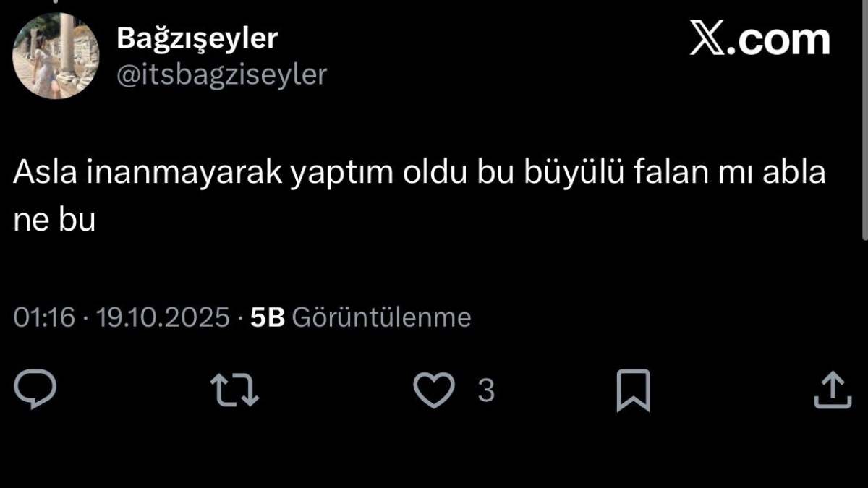Click the 01:16 post time
Viewport: 868px width, 488px height.
click(44, 317)
